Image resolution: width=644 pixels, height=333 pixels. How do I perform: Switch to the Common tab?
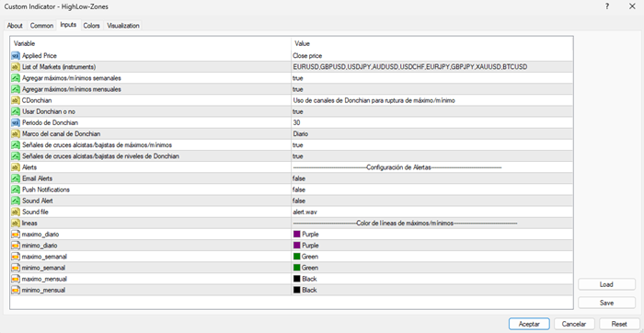click(x=42, y=26)
